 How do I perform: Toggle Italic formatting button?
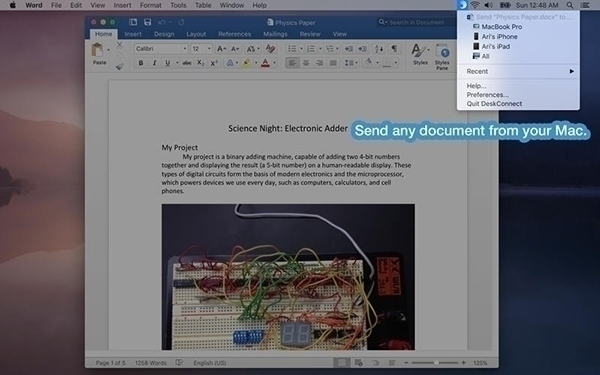pos(154,63)
